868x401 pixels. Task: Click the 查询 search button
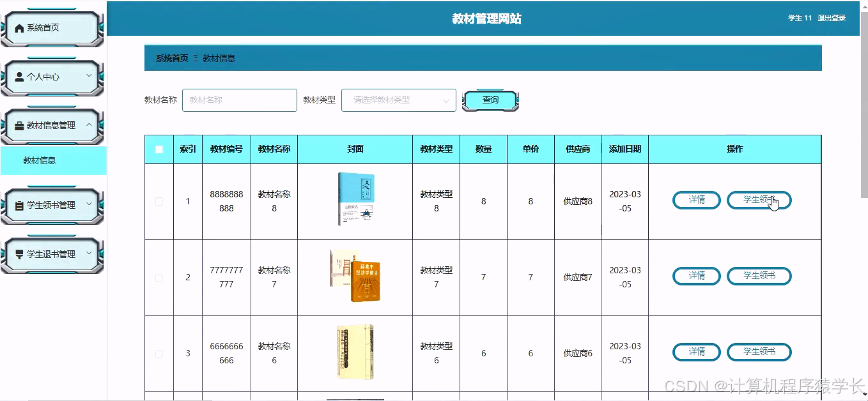[x=490, y=100]
